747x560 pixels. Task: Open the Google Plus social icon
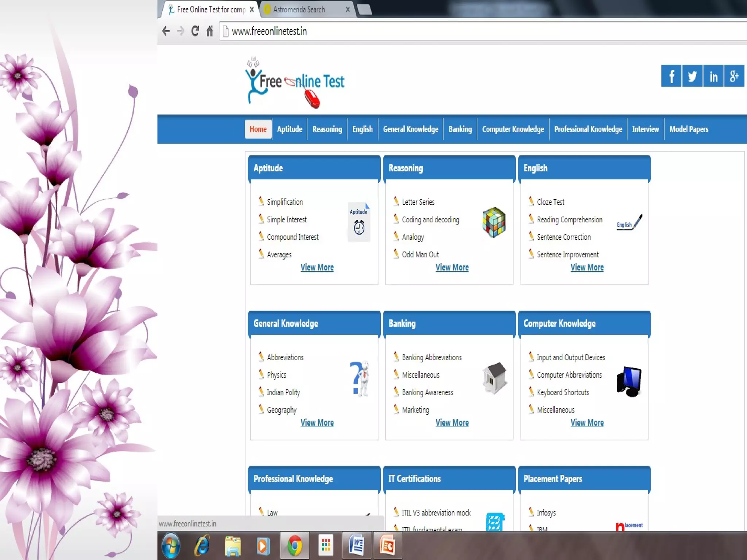(x=734, y=76)
